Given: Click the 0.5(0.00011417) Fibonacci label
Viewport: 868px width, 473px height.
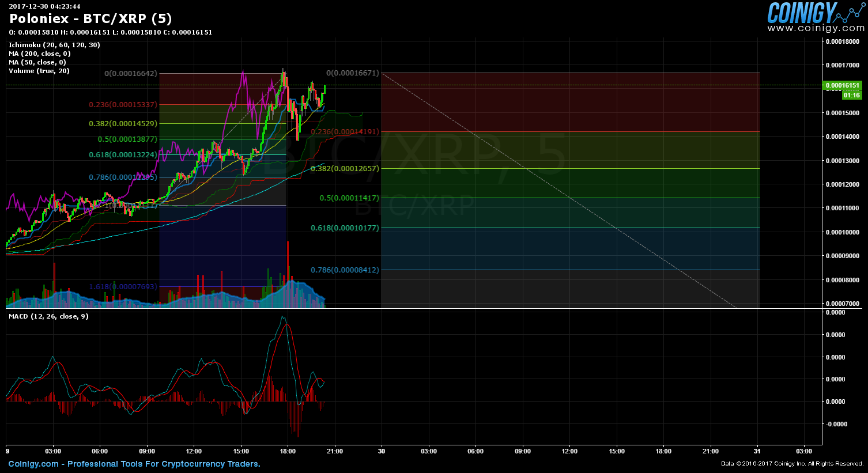Looking at the screenshot, I should (349, 198).
